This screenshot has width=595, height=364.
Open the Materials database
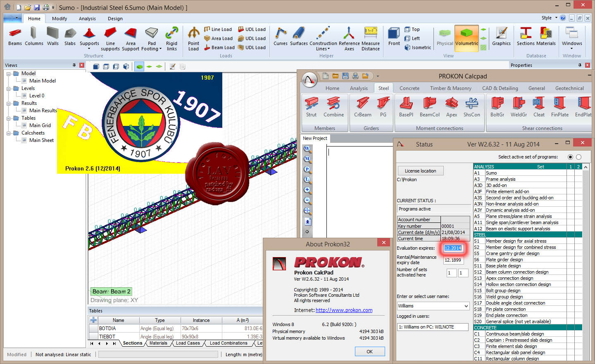click(546, 36)
